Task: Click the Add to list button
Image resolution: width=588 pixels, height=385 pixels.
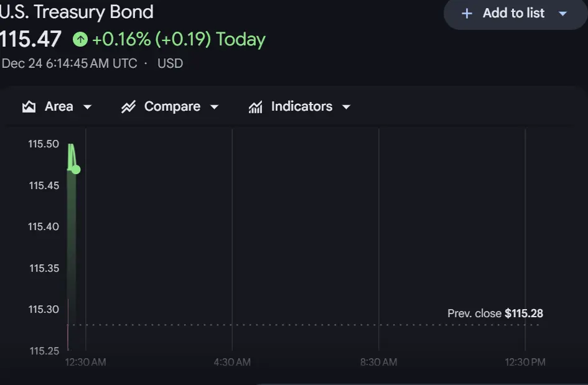Action: pos(514,13)
